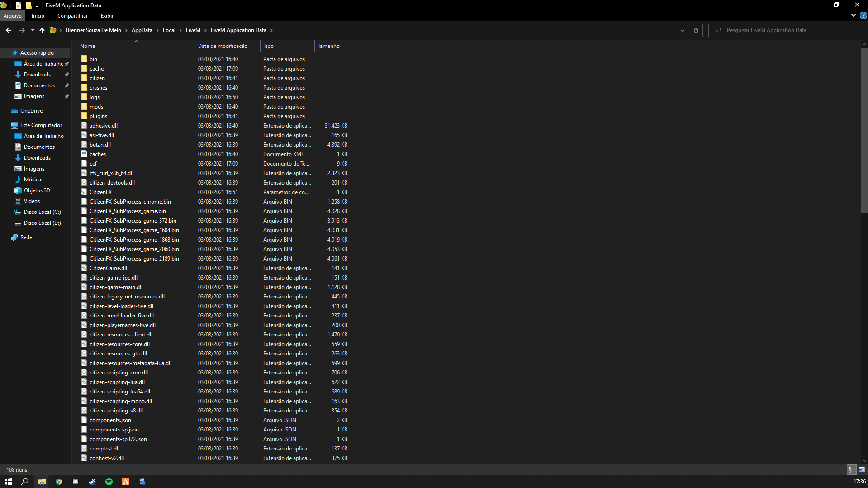Open Steam from the taskbar
Viewport: 868px width, 488px height.
click(x=92, y=482)
